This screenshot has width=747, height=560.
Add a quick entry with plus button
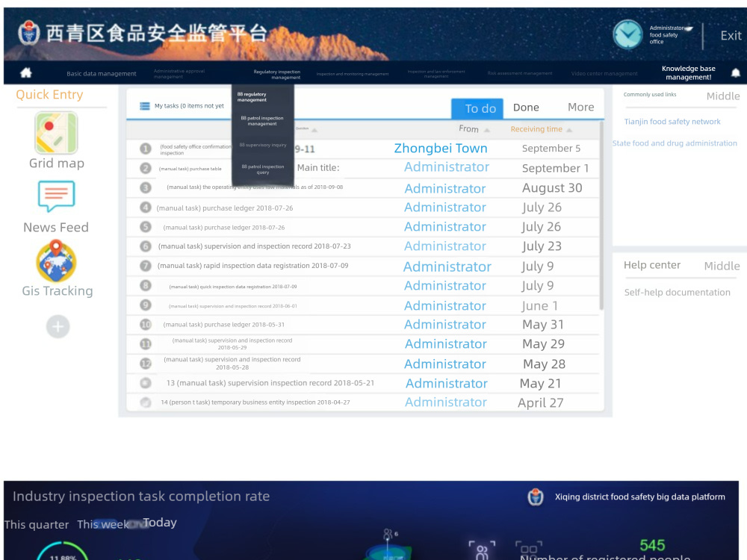[58, 327]
